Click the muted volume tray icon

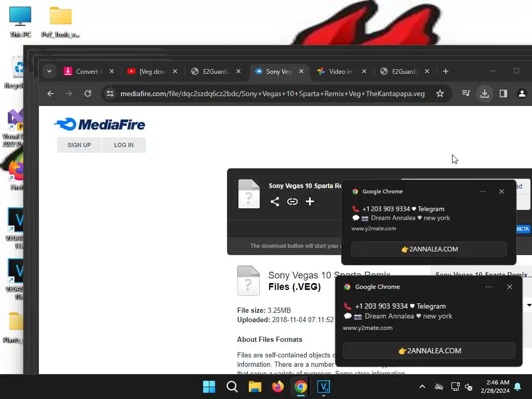(469, 387)
